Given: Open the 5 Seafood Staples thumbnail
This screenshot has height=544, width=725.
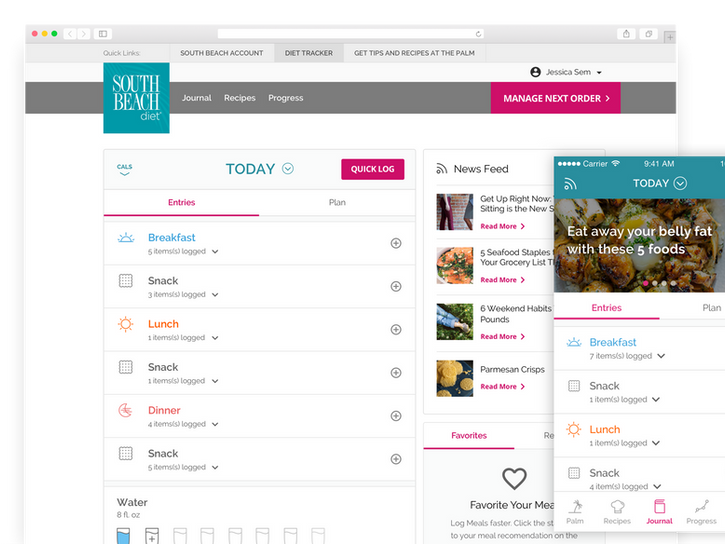Looking at the screenshot, I should click(455, 265).
